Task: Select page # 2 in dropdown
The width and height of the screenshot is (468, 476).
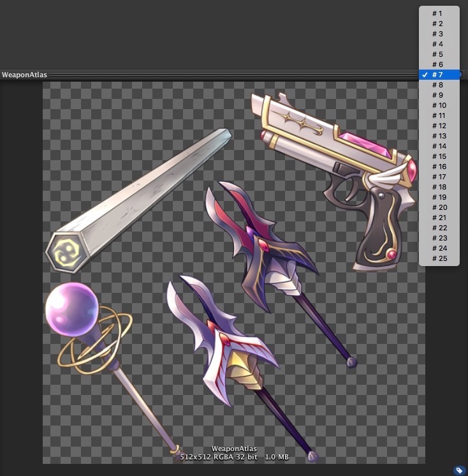Action: point(439,24)
